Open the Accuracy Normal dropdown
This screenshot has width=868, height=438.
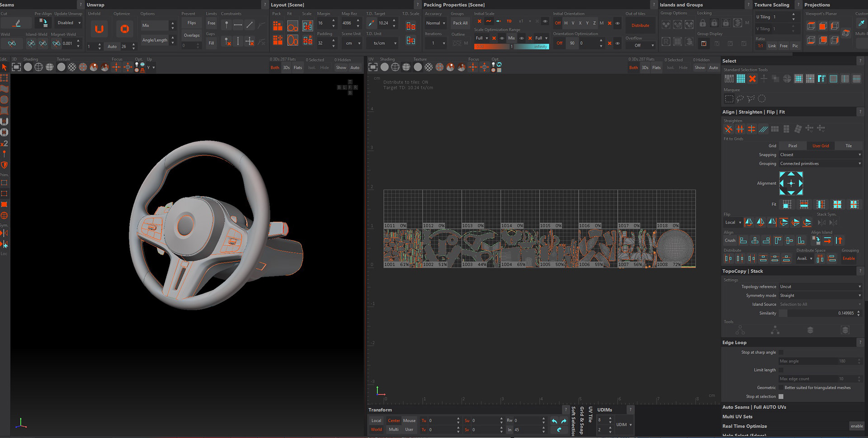coord(436,23)
